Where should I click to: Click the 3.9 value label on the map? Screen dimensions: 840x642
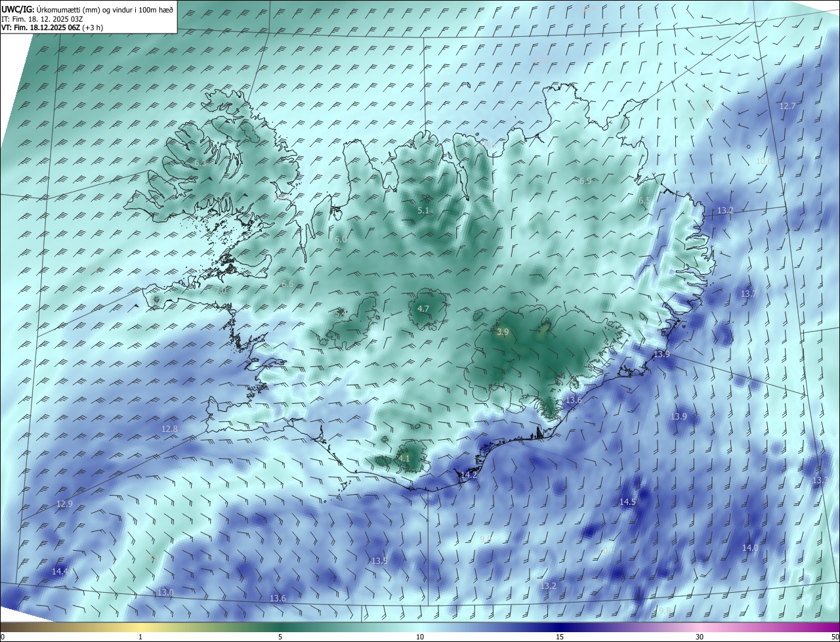pyautogui.click(x=503, y=332)
